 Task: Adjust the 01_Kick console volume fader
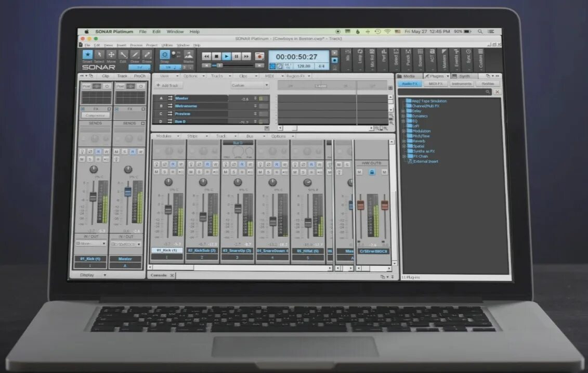[x=168, y=210]
